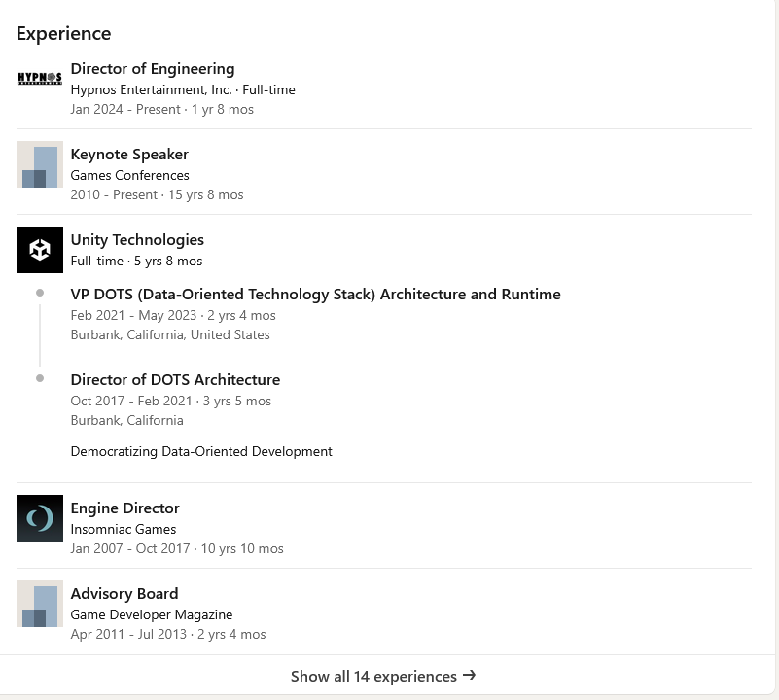
Task: Click the 'Burbank, California' location text
Action: click(x=126, y=420)
